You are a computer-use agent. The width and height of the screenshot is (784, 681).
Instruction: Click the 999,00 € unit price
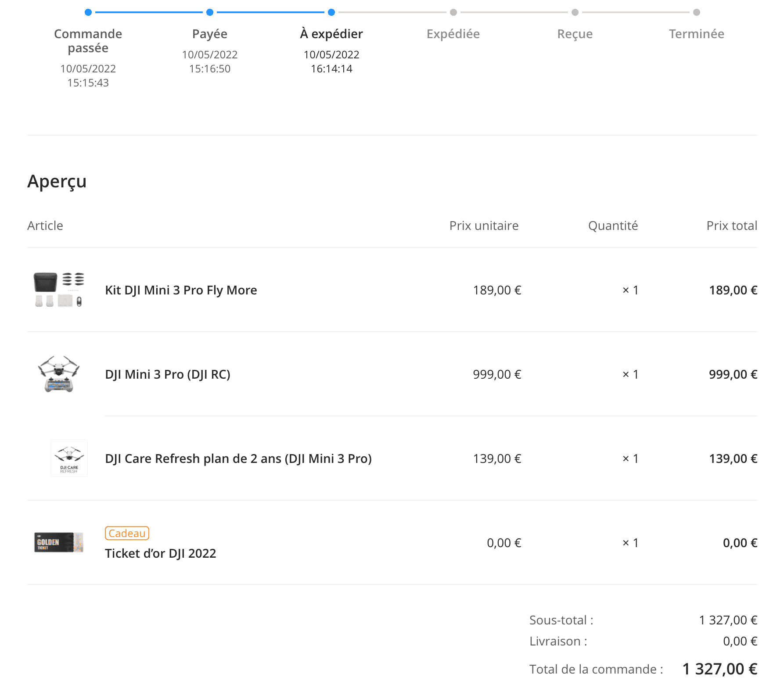[x=497, y=374]
